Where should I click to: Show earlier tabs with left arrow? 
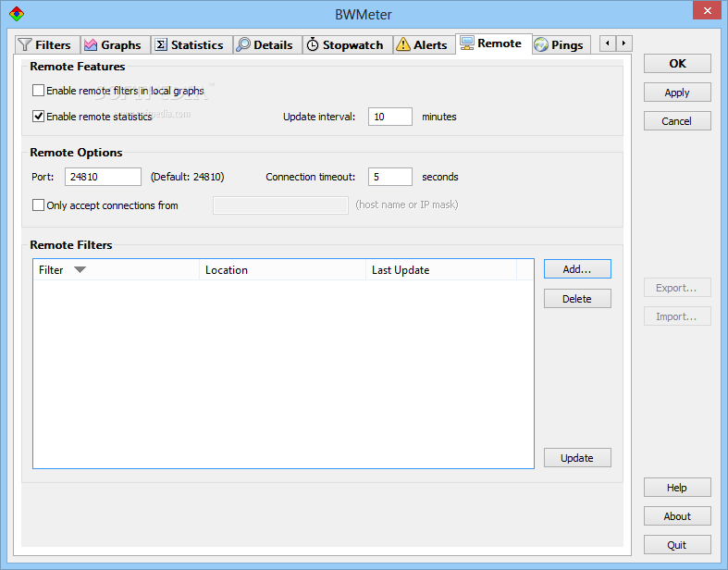pos(608,43)
